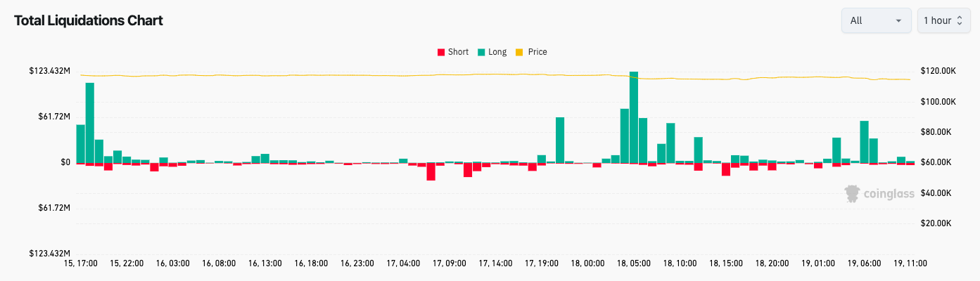Click the tall green bar after 17, 19:00
Viewport: 980px width, 281px height.
coord(560,139)
